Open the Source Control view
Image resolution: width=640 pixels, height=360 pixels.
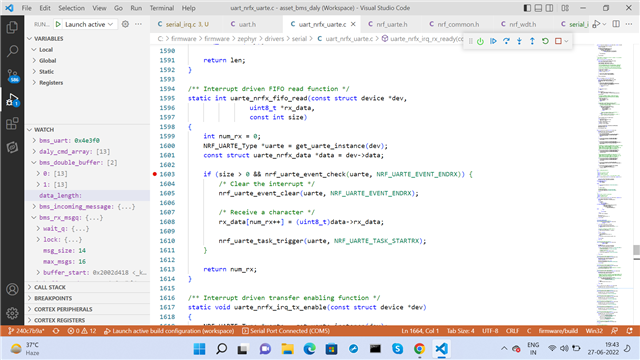(12, 76)
